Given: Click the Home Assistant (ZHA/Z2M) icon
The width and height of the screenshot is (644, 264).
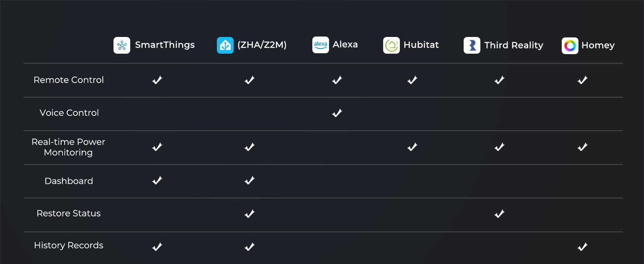Looking at the screenshot, I should point(225,45).
